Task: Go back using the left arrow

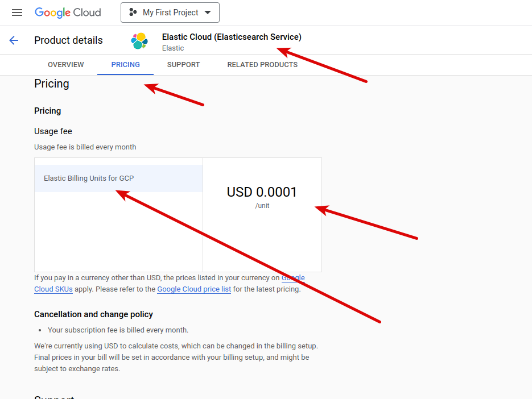Action: pos(14,40)
